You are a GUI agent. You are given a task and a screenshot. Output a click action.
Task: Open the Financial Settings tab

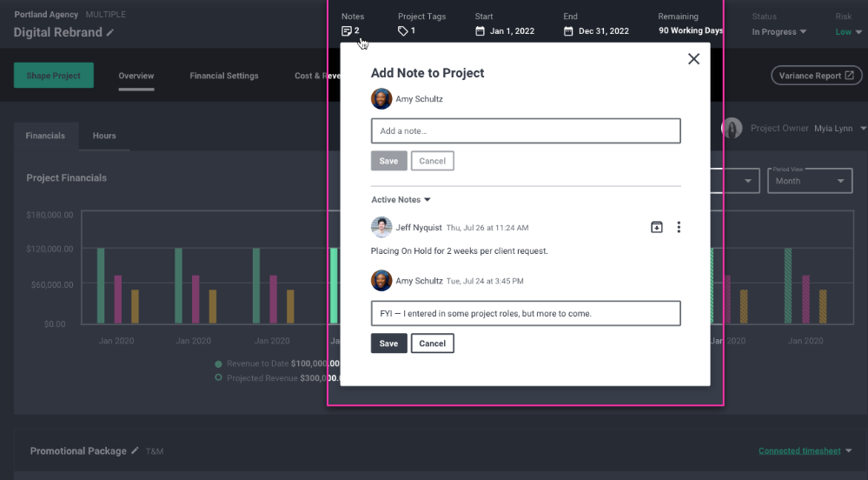pyautogui.click(x=224, y=76)
